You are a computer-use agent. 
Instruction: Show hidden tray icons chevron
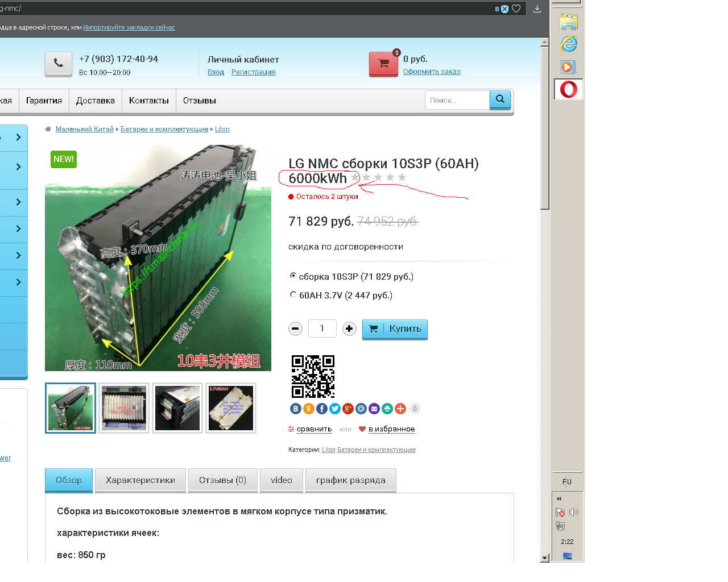pos(559,498)
